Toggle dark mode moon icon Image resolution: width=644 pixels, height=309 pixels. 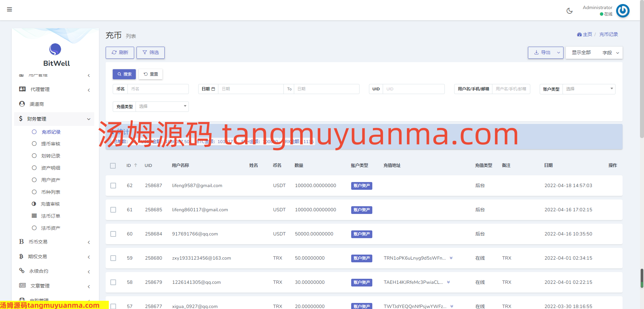pos(569,11)
